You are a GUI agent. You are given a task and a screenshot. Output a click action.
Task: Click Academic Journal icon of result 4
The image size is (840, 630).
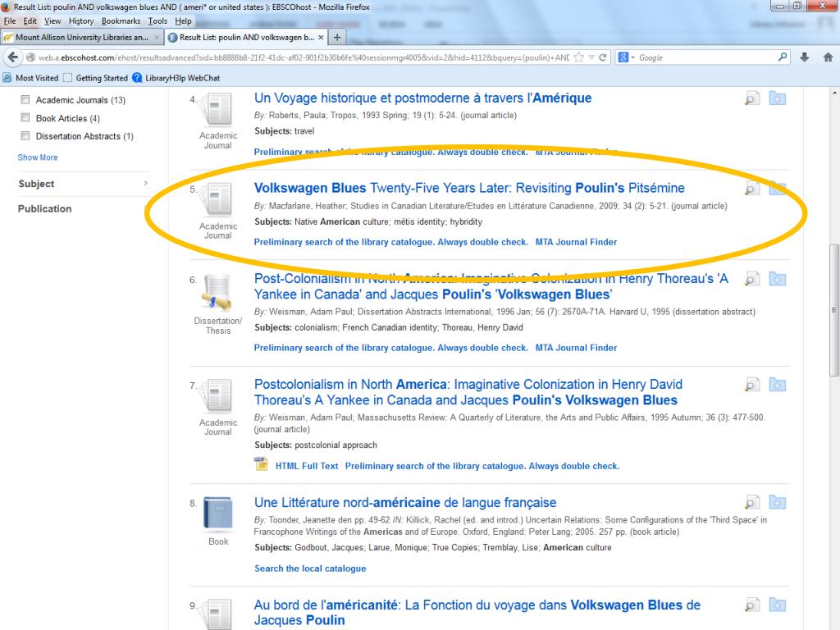217,110
